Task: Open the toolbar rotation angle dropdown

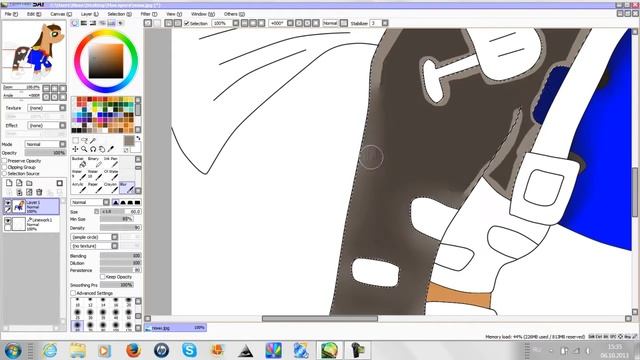Action: [x=281, y=23]
